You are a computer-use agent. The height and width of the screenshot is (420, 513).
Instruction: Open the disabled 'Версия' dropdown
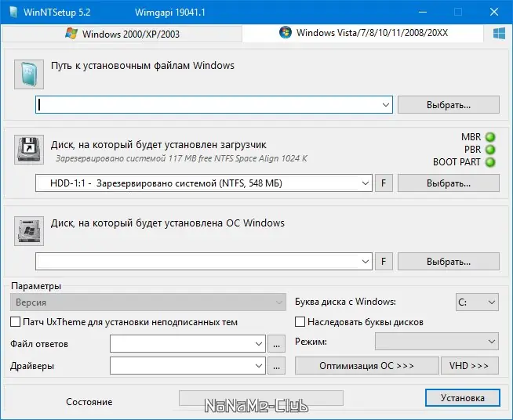[x=148, y=302]
